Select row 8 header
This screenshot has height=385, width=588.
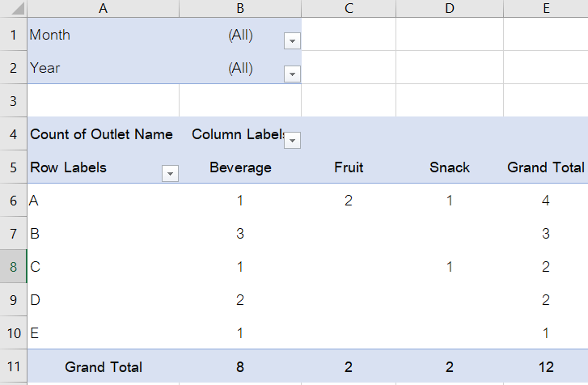(13, 267)
